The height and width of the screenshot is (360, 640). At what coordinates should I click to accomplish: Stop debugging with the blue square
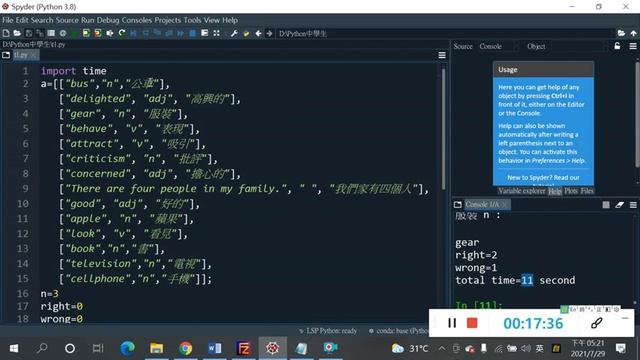point(193,33)
